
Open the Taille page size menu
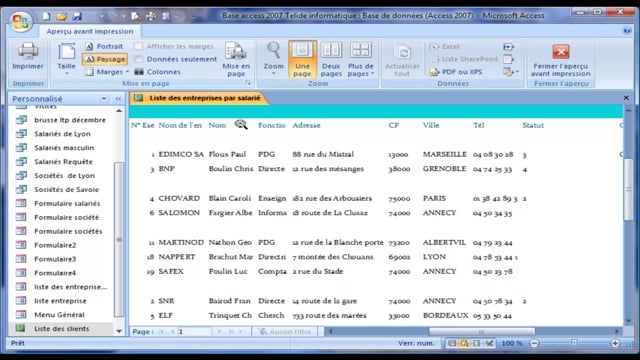coord(67,59)
